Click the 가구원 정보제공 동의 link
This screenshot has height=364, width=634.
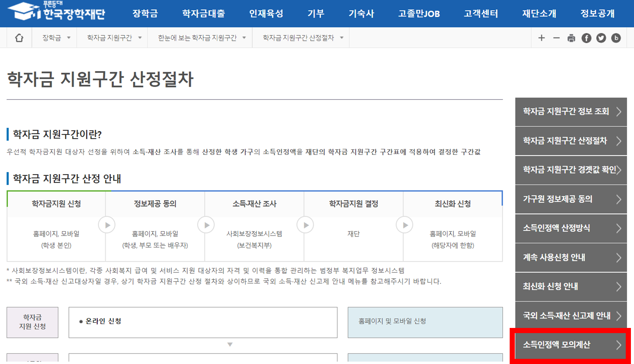pyautogui.click(x=571, y=199)
